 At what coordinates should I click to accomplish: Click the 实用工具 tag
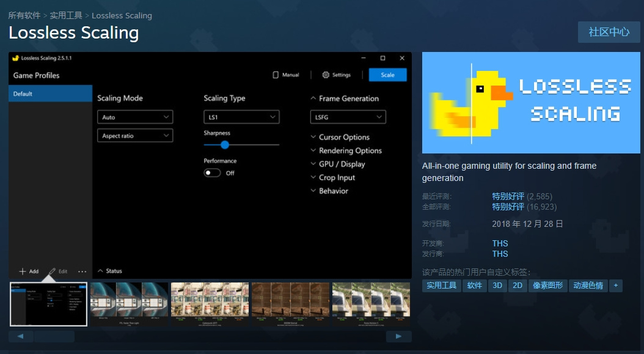[442, 286]
